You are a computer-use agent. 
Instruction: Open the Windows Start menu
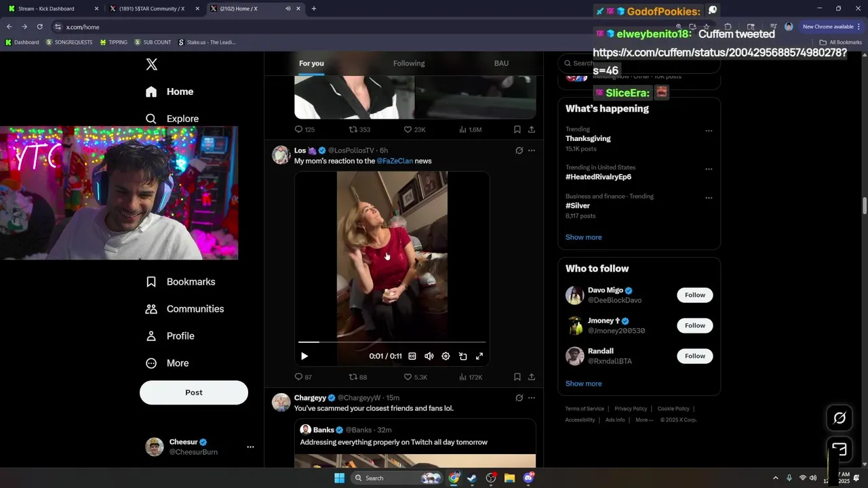click(339, 478)
